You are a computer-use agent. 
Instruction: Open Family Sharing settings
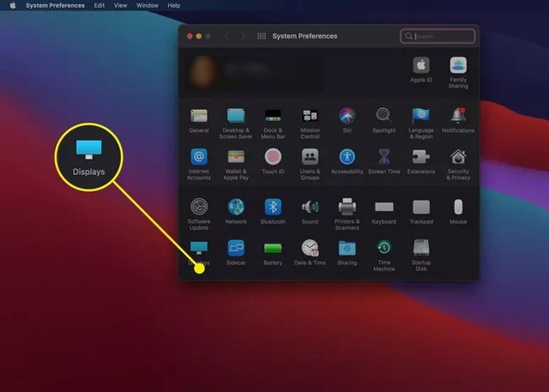tap(458, 73)
